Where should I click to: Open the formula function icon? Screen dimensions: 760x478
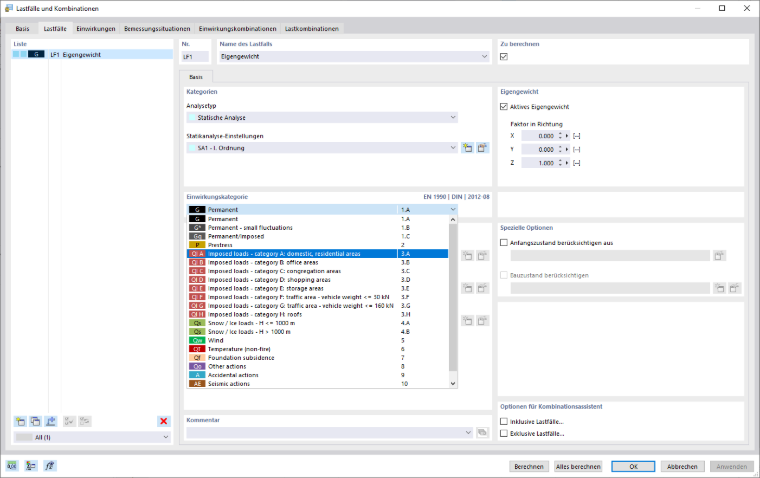(50, 466)
